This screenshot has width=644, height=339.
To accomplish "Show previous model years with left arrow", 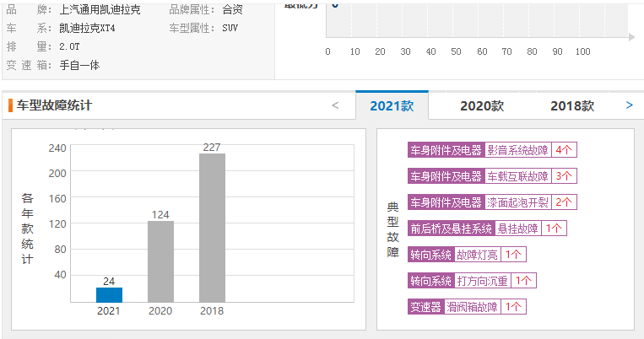I will pyautogui.click(x=335, y=105).
